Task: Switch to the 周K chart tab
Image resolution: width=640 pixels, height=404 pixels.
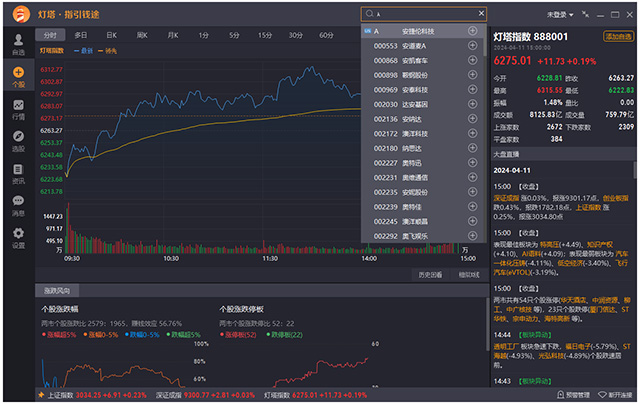Action: 142,35
